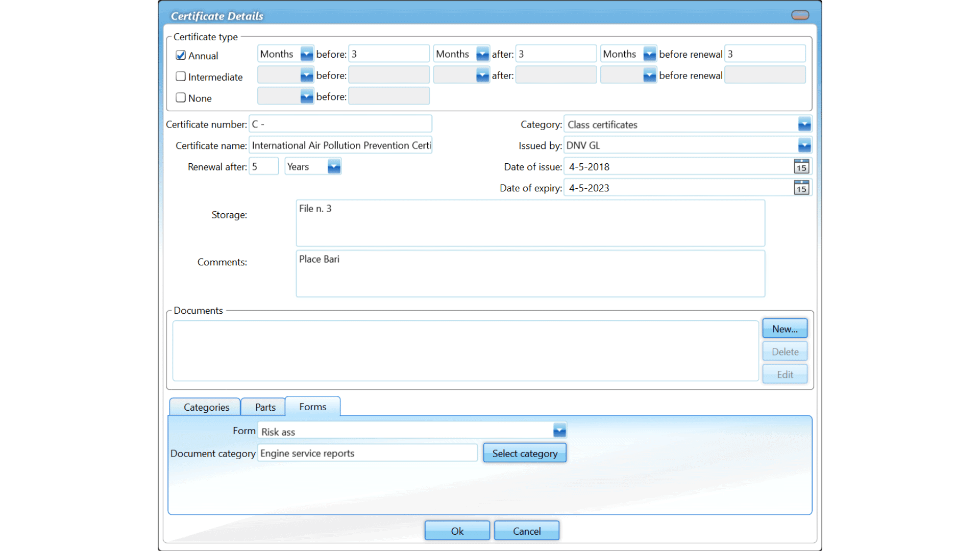Switch to the Categories tab
Viewport: 980px width, 551px height.
tap(206, 407)
